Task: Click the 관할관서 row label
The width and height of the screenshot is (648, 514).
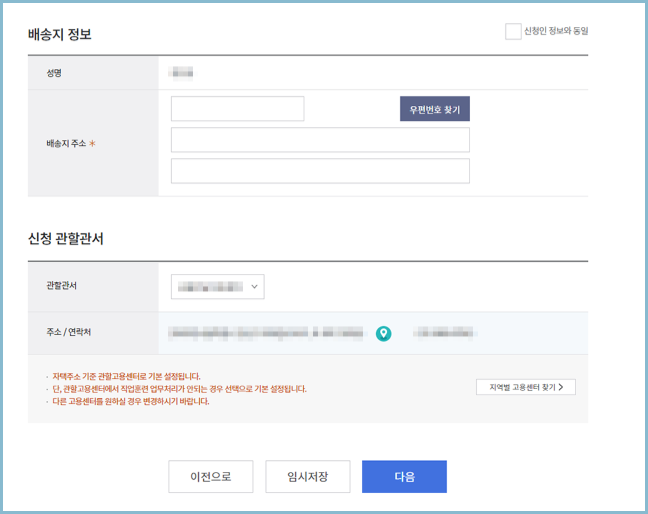Action: (x=62, y=286)
